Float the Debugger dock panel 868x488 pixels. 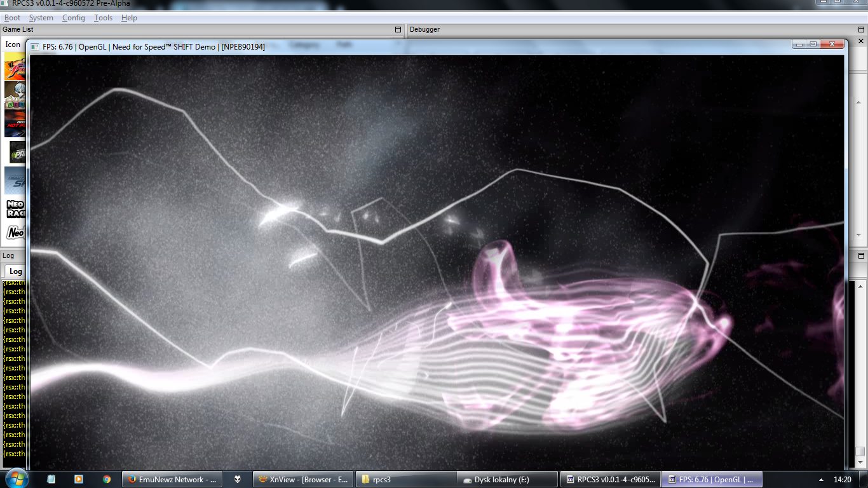(x=860, y=29)
